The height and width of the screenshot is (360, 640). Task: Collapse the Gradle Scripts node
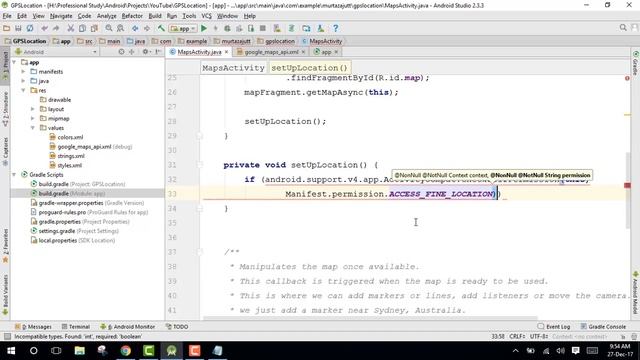14,175
